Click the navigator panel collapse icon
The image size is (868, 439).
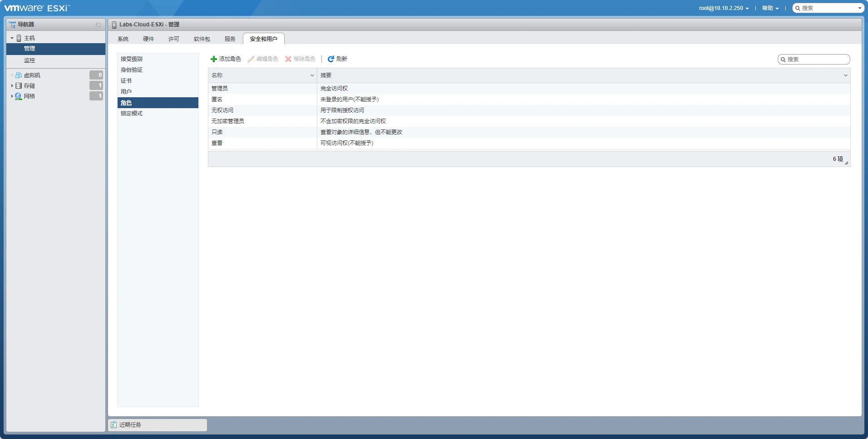click(98, 25)
